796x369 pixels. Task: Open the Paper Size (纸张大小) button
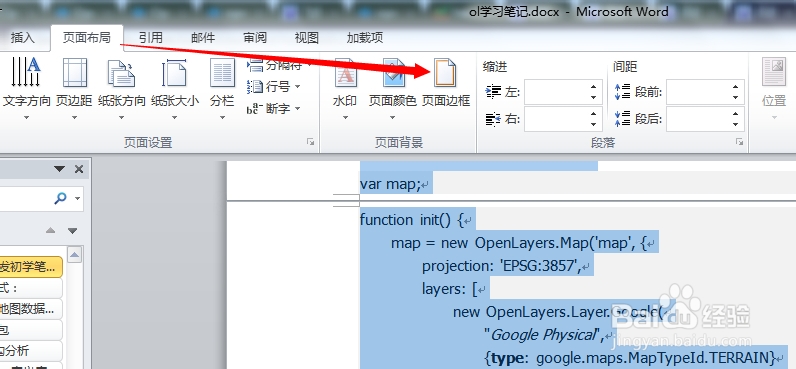click(x=174, y=89)
